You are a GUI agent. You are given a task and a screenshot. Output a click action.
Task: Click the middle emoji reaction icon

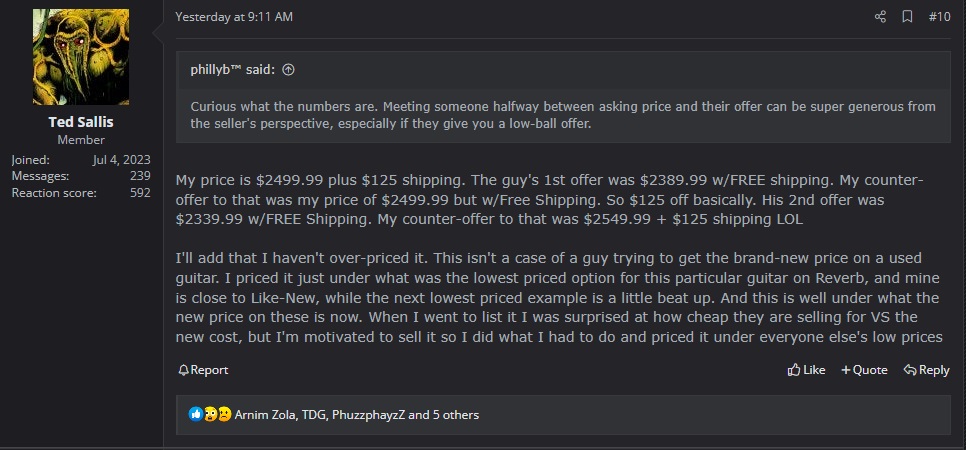[x=210, y=414]
